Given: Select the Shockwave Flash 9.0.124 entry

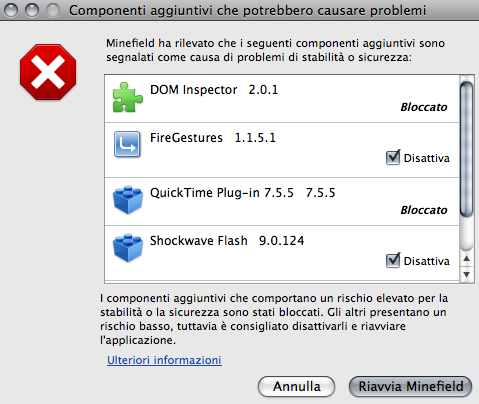Looking at the screenshot, I should click(x=282, y=253).
